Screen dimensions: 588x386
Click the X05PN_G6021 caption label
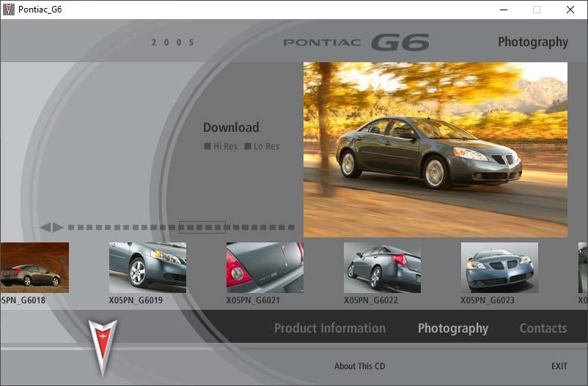click(x=253, y=300)
